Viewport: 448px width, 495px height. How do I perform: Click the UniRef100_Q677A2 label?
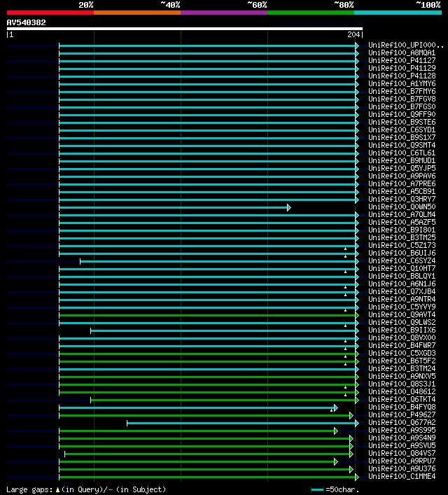pos(402,422)
